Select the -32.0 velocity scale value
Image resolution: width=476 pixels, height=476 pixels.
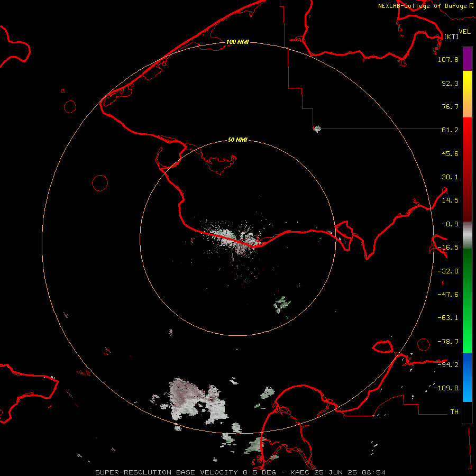click(448, 271)
